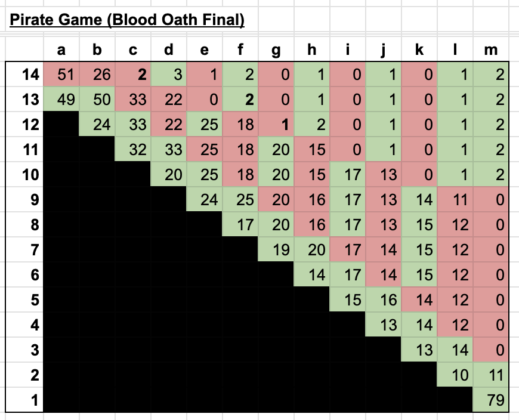
Task: Click the cell showing 49
Action: 62,99
